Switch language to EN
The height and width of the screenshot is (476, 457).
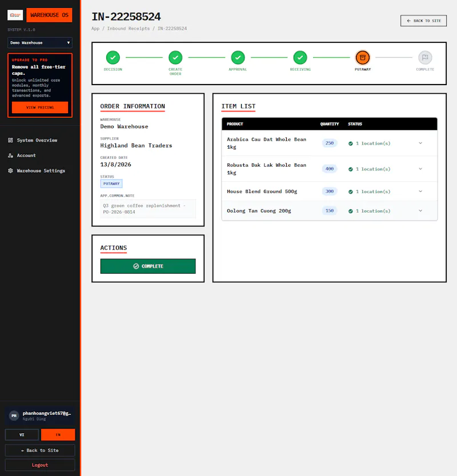pyautogui.click(x=58, y=435)
